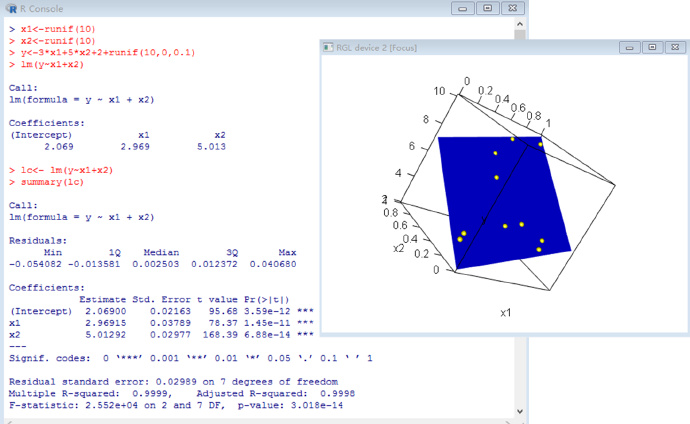Click the x1 Std. Error value 0.03789
The height and width of the screenshot is (424, 690).
(x=170, y=323)
